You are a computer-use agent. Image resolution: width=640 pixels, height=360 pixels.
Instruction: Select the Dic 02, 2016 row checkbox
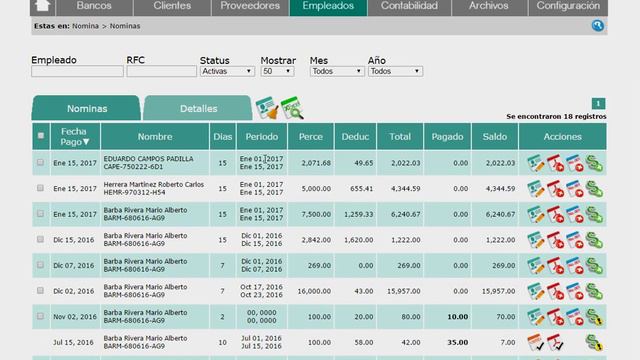tap(40, 290)
